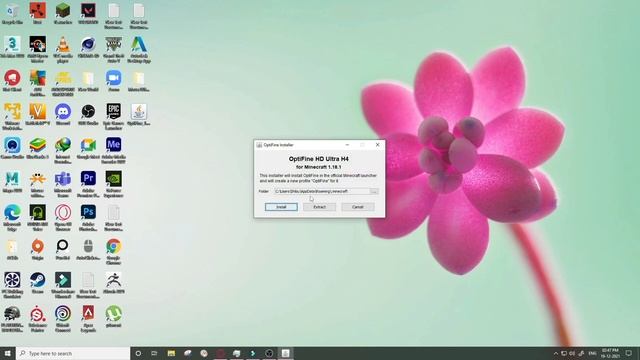
Task: Select the Apex Legends desktop icon
Action: tap(88, 319)
